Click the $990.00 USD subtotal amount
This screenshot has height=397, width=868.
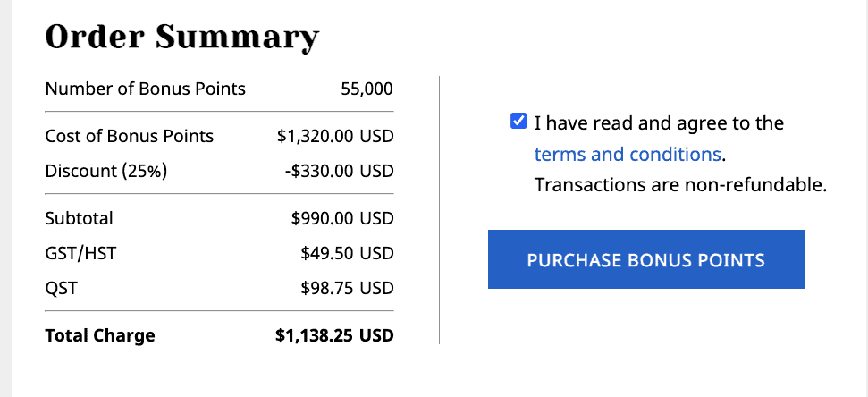pyautogui.click(x=342, y=218)
